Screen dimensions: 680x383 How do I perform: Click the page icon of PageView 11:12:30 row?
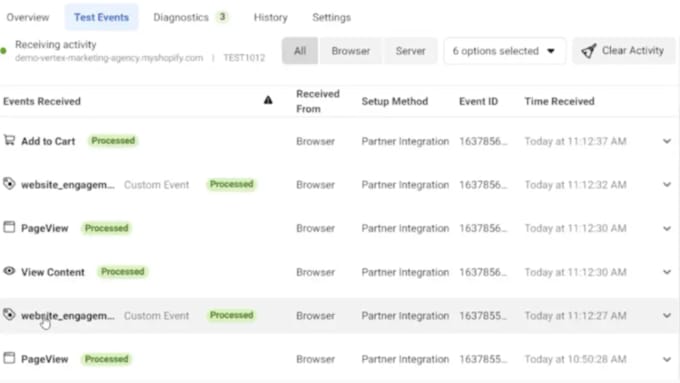click(x=9, y=227)
